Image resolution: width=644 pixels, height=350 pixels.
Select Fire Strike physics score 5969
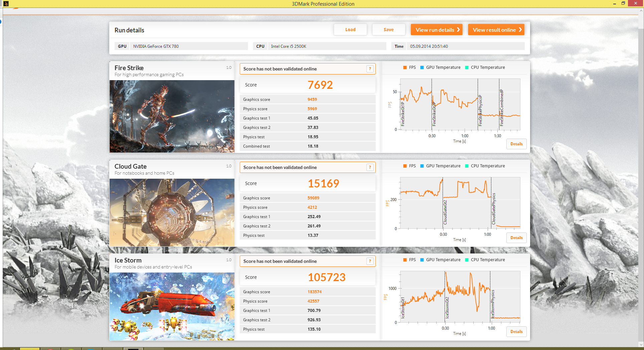pos(312,109)
